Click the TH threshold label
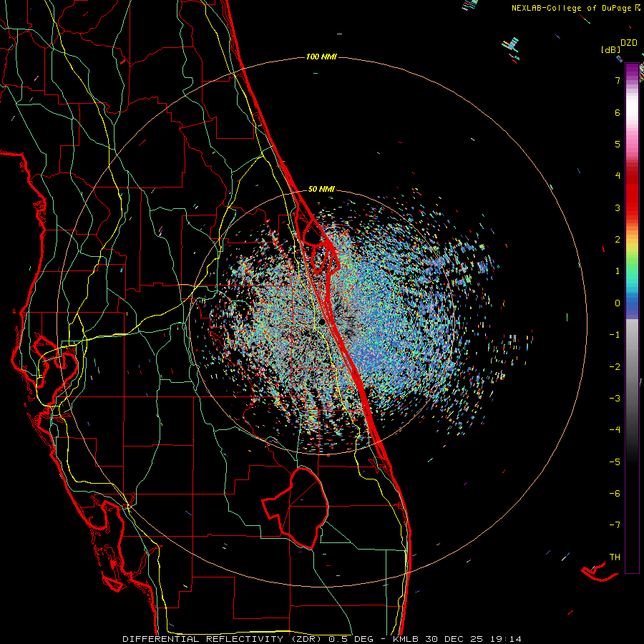Viewport: 644px width, 644px height. (x=615, y=557)
